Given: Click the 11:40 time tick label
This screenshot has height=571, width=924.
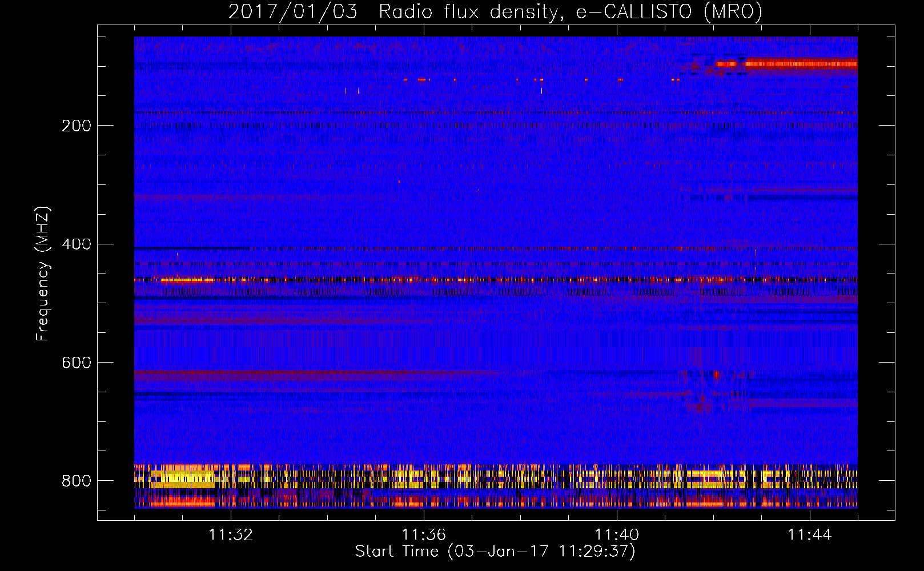Looking at the screenshot, I should click(617, 535).
